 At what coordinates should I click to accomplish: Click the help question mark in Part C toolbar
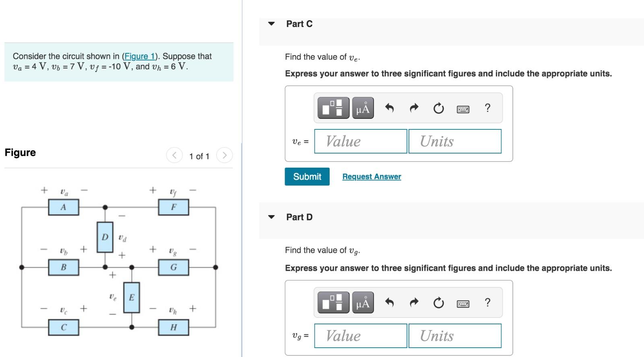(487, 108)
